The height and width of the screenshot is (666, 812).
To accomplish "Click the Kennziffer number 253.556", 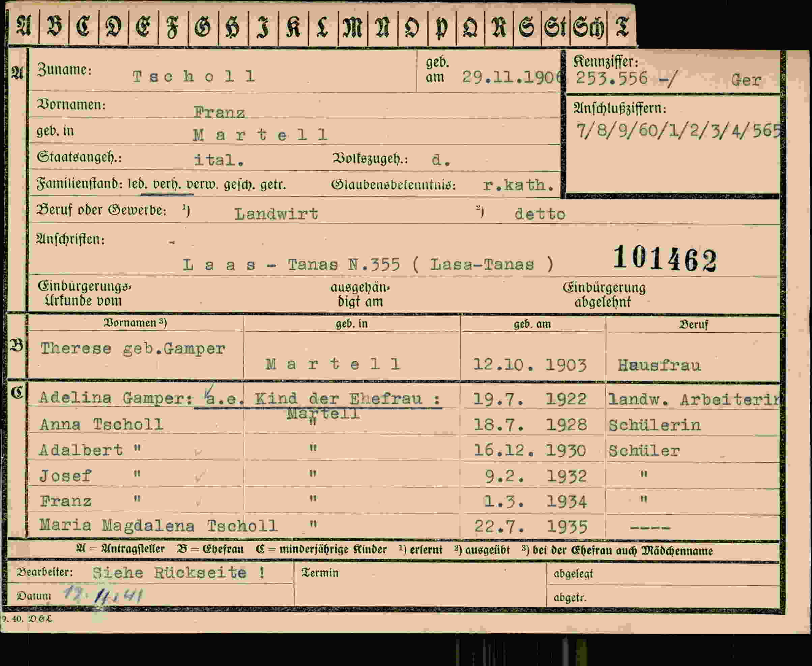I will click(611, 79).
